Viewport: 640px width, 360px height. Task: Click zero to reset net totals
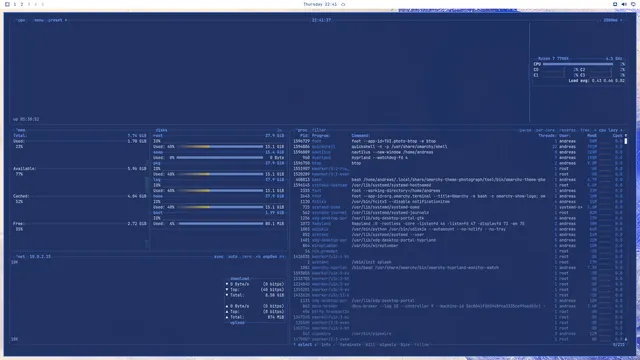tap(247, 257)
